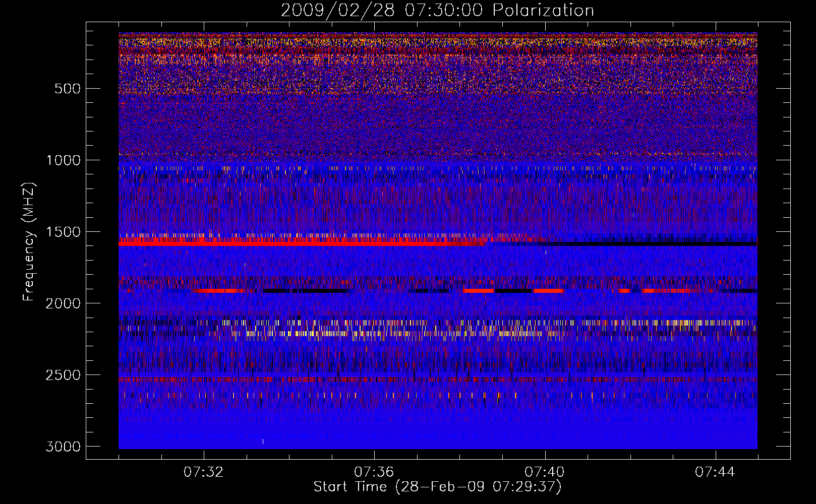Click the 1000 frequency tick label
Viewport: 816px width, 504px height.
click(64, 160)
